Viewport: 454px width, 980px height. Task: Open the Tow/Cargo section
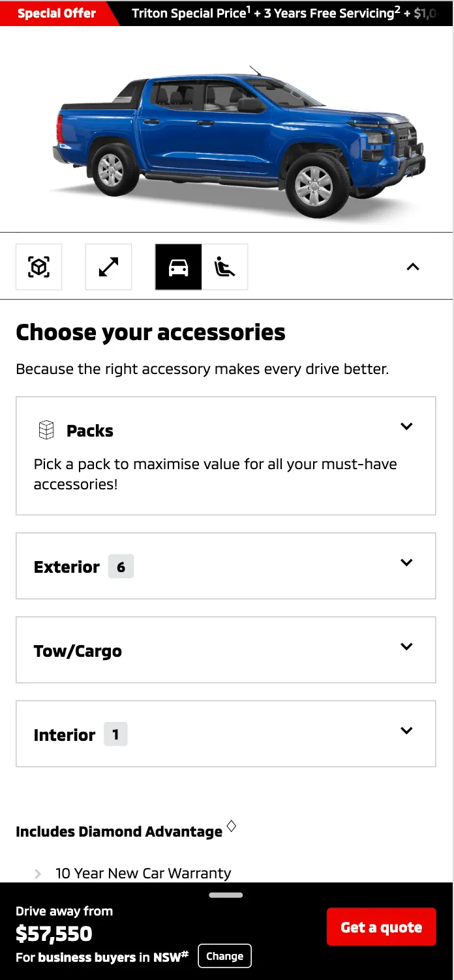point(406,646)
